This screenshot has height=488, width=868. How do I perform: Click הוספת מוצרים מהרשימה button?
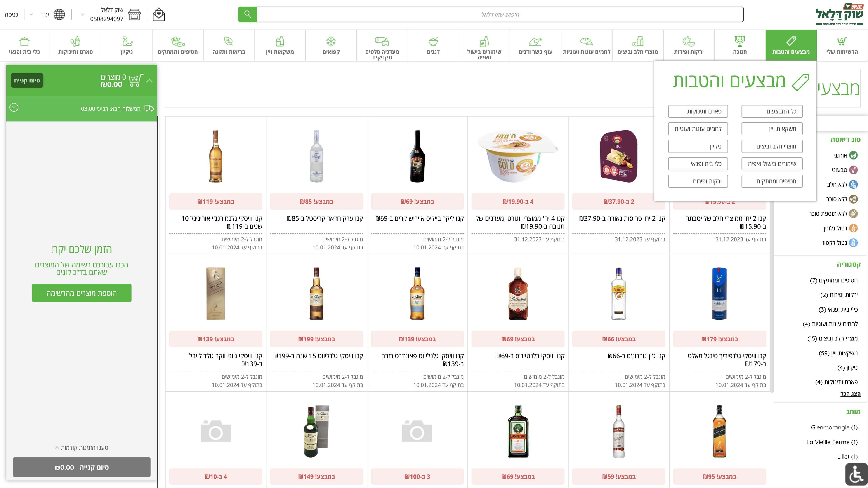coord(82,293)
